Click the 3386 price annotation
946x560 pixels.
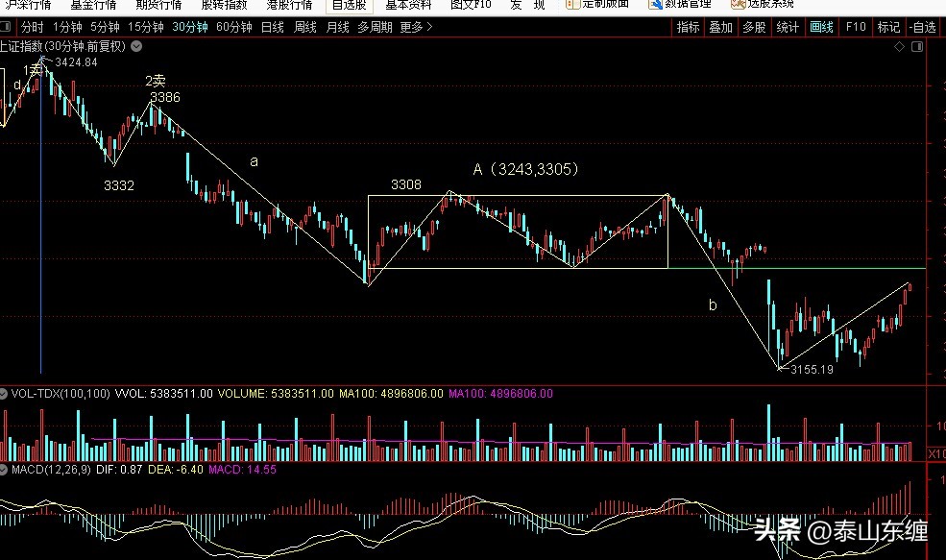164,97
